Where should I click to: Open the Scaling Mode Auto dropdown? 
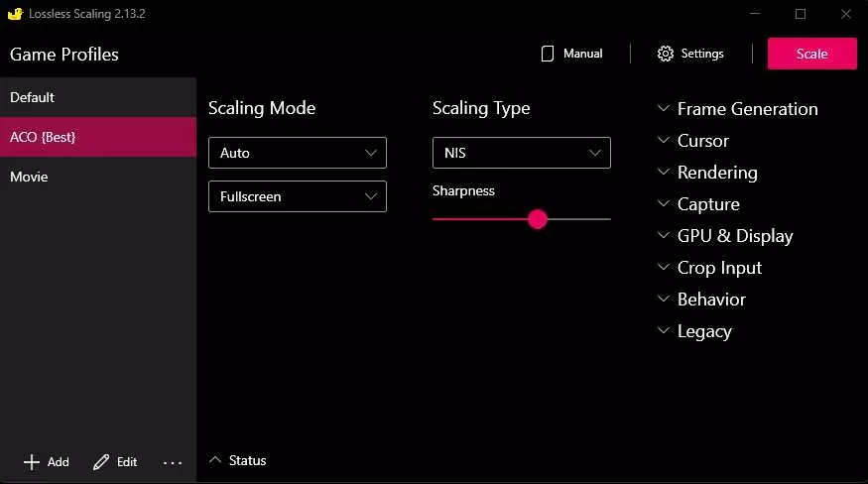(297, 153)
